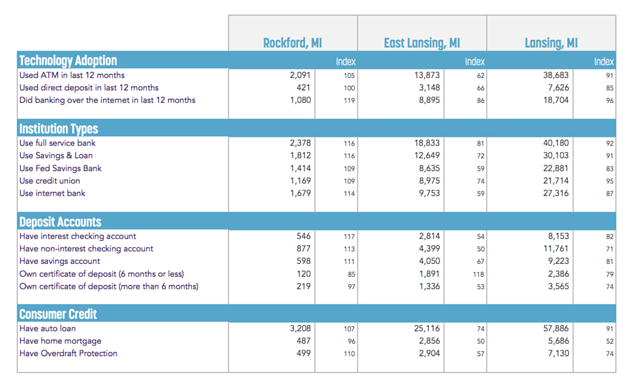The image size is (640, 382).
Task: Click the Institution Types section heading
Action: coord(59,129)
